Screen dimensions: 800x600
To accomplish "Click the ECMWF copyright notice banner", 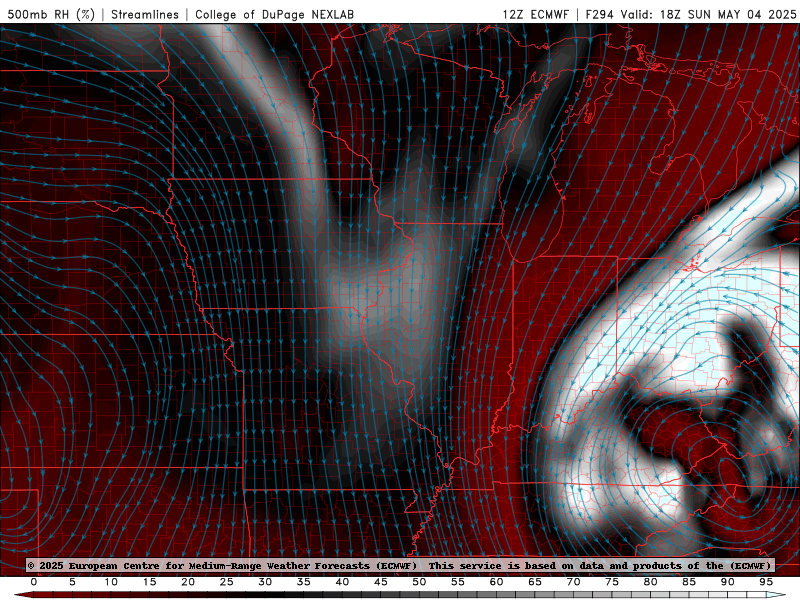I will point(399,565).
